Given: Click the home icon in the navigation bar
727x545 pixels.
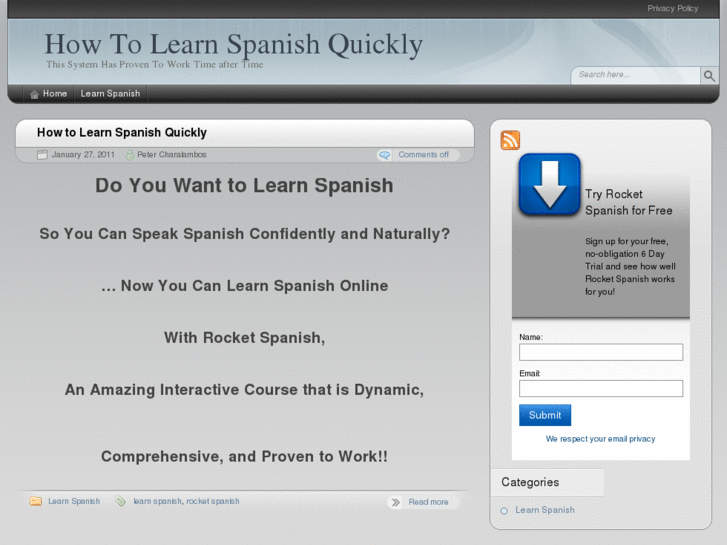Looking at the screenshot, I should coord(34,94).
